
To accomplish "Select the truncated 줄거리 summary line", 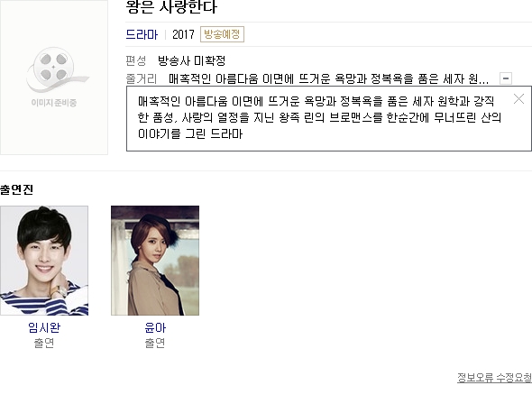I will tap(328, 78).
